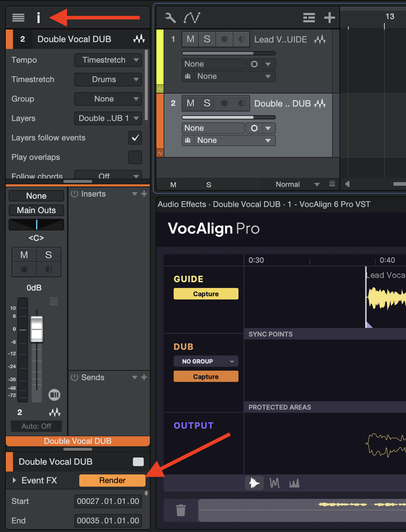The height and width of the screenshot is (532, 406).
Task: Mute the Lead Vocal GUIDE track
Action: (190, 39)
